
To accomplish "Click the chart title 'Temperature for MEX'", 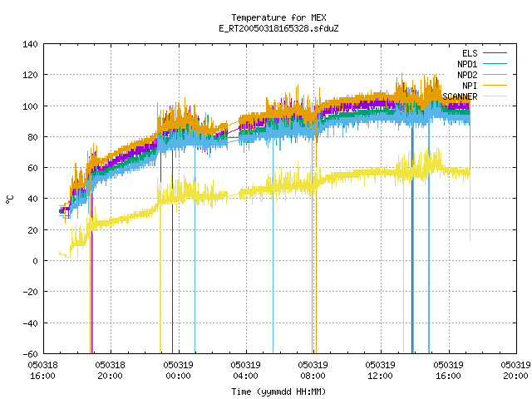I will point(278,17).
